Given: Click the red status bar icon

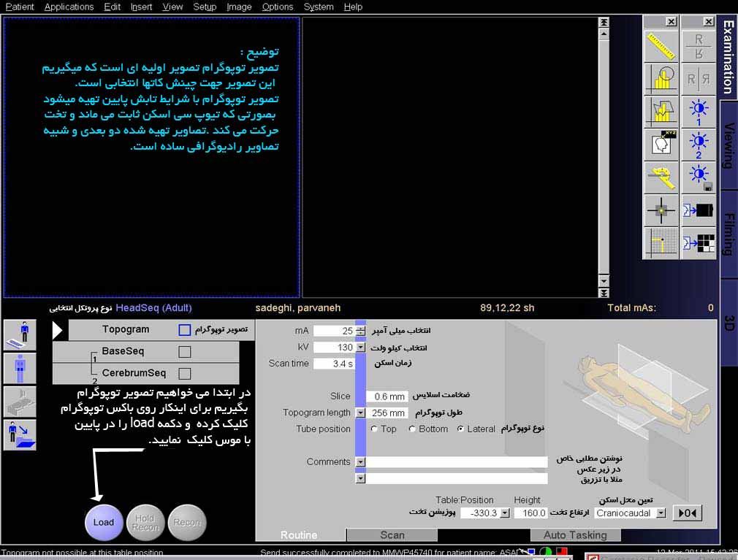Looking at the screenshot, I should pos(561,552).
